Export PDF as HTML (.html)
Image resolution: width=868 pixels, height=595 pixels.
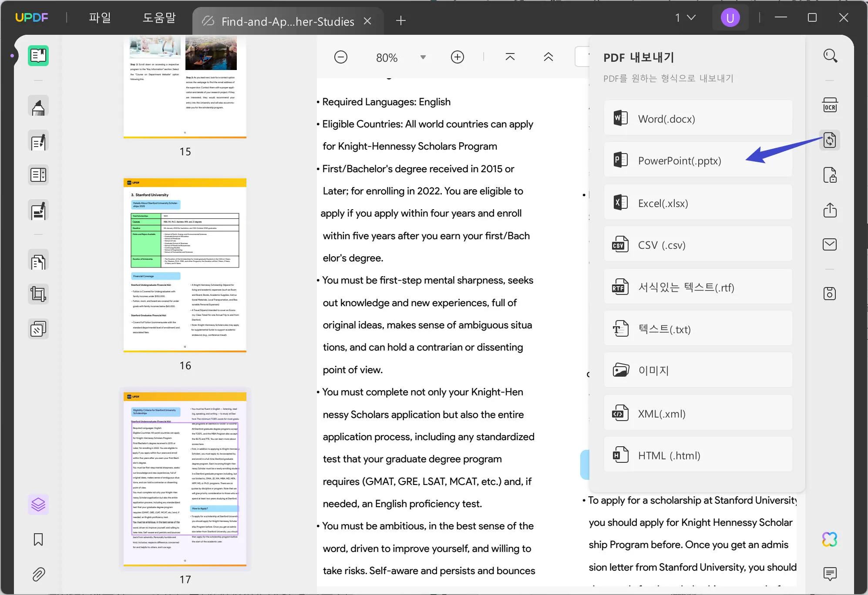coord(698,455)
